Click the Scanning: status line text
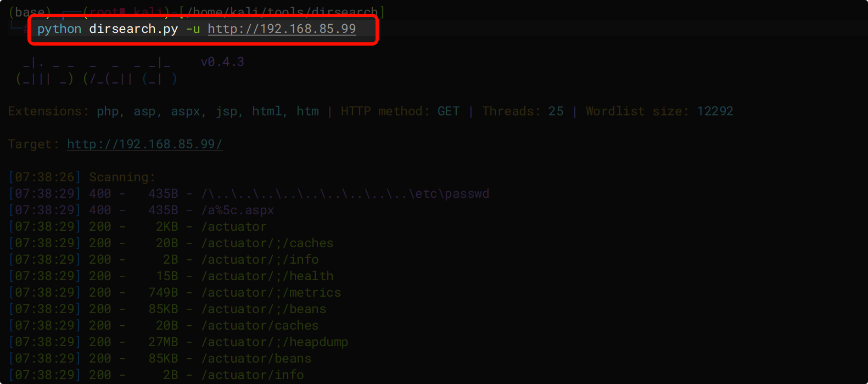This screenshot has width=868, height=384. (x=122, y=177)
